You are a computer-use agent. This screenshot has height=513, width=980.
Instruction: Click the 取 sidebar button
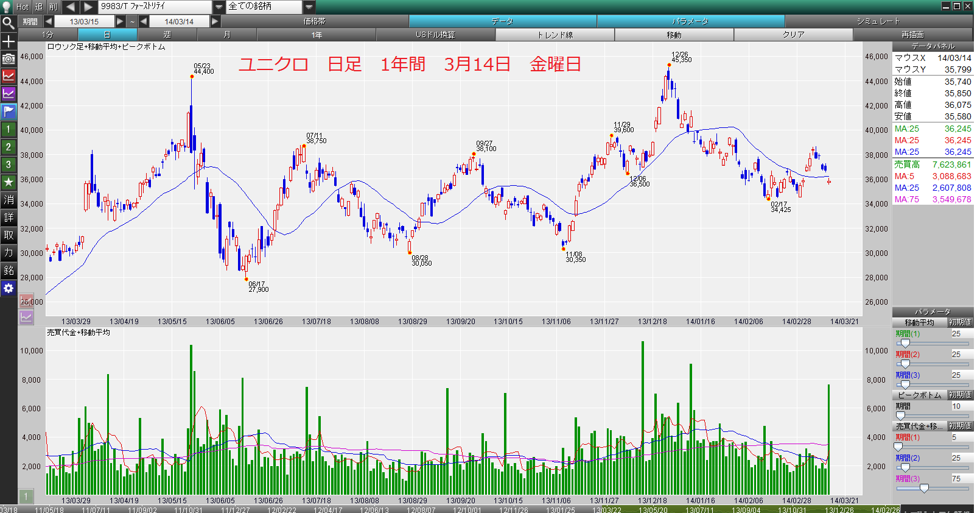click(9, 235)
